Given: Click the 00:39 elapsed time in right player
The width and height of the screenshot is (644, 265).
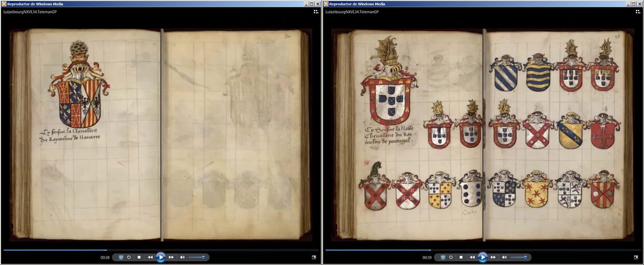Looking at the screenshot, I should 427,257.
